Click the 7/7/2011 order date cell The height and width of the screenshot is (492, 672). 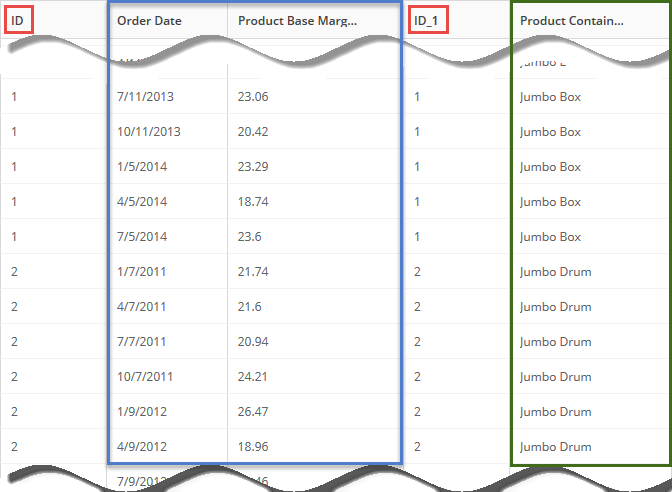click(143, 342)
